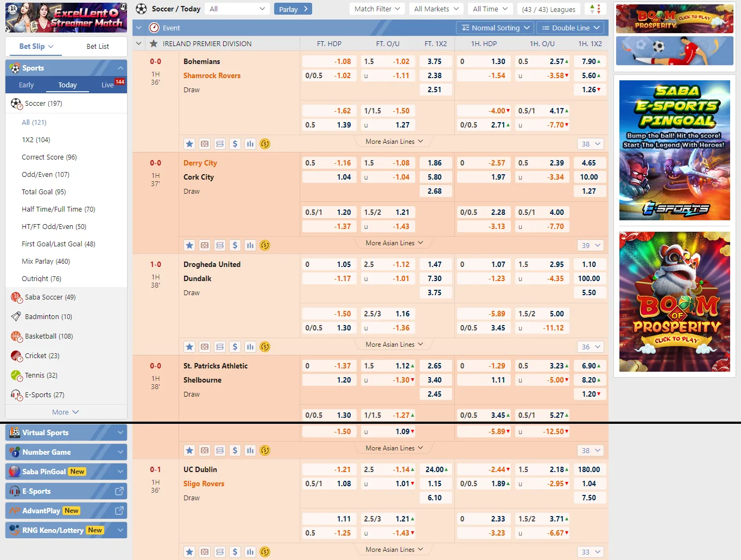
Task: Switch to the Live tab
Action: [x=107, y=85]
